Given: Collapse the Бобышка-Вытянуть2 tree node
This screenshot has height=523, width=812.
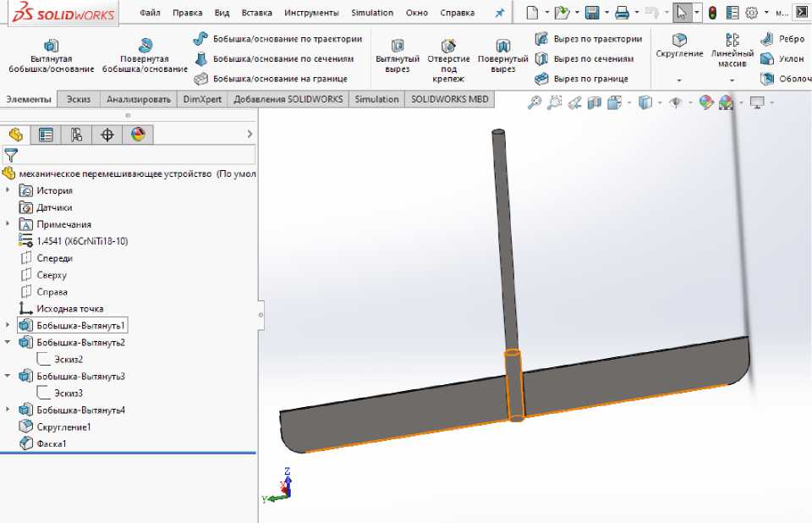Looking at the screenshot, I should click(8, 342).
